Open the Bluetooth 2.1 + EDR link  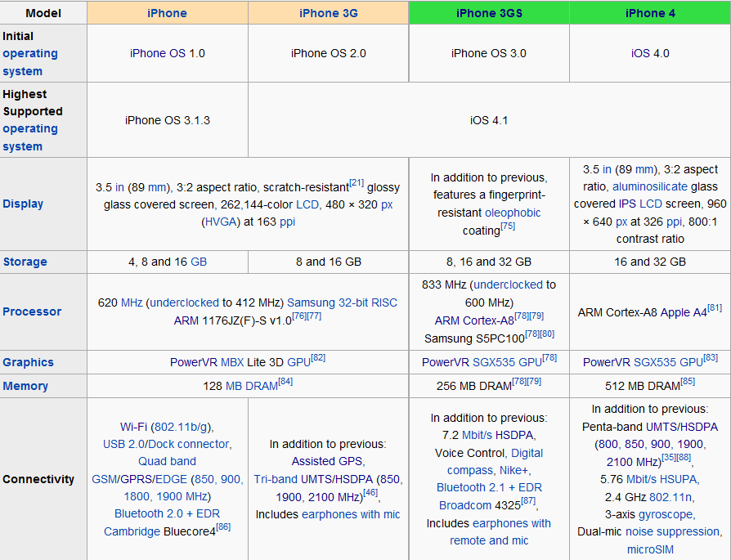(x=489, y=487)
